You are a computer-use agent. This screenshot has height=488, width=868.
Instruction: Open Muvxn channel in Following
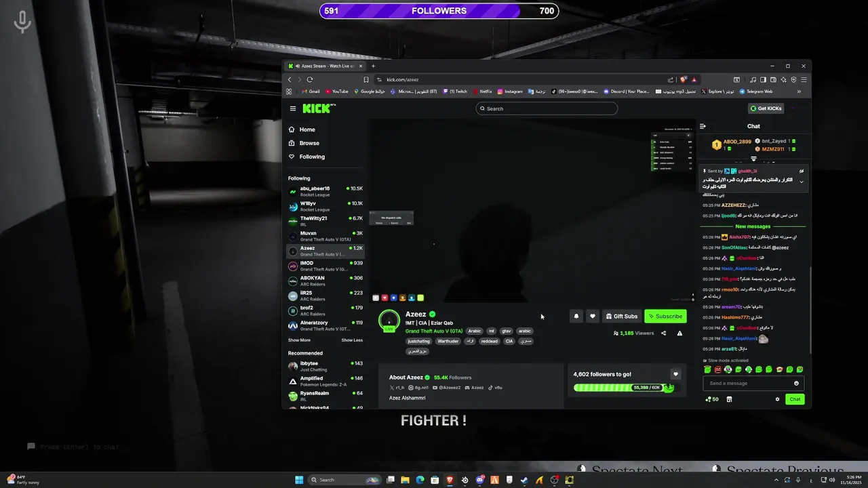pyautogui.click(x=325, y=236)
